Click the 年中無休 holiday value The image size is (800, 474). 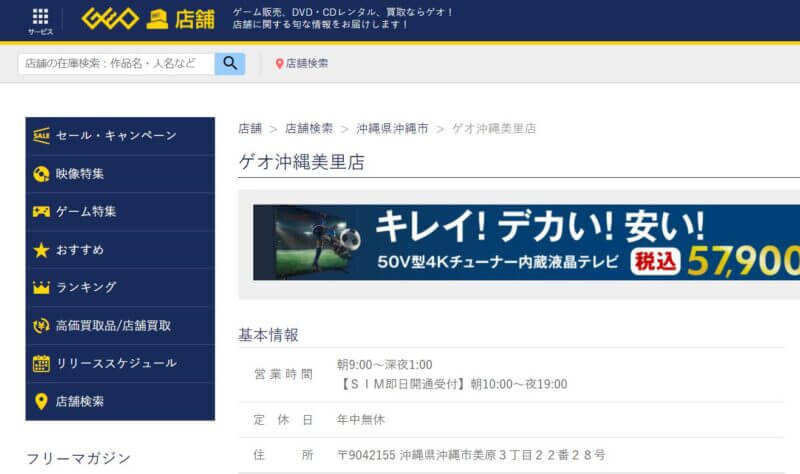click(361, 419)
